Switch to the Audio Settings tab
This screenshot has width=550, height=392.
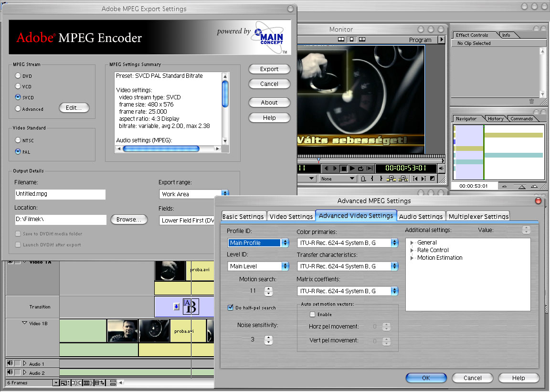coord(421,216)
